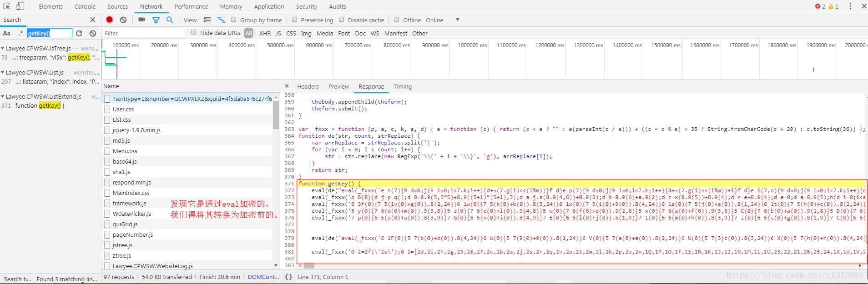
Task: Open the Online throttling dropdown
Action: [x=443, y=20]
